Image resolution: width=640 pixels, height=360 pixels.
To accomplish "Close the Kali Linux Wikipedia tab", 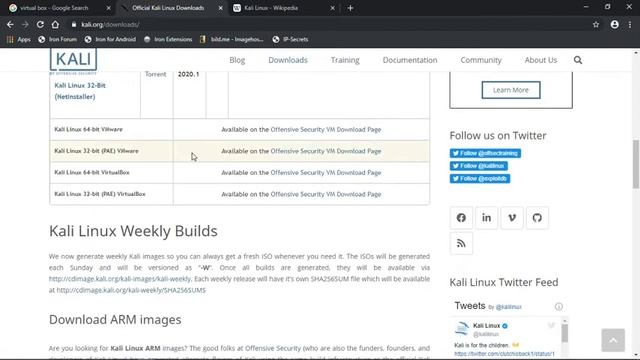I will tap(332, 8).
